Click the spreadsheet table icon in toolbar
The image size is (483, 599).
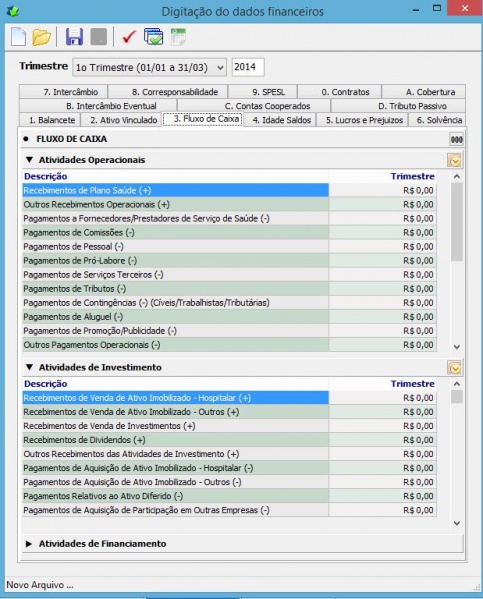click(x=178, y=37)
